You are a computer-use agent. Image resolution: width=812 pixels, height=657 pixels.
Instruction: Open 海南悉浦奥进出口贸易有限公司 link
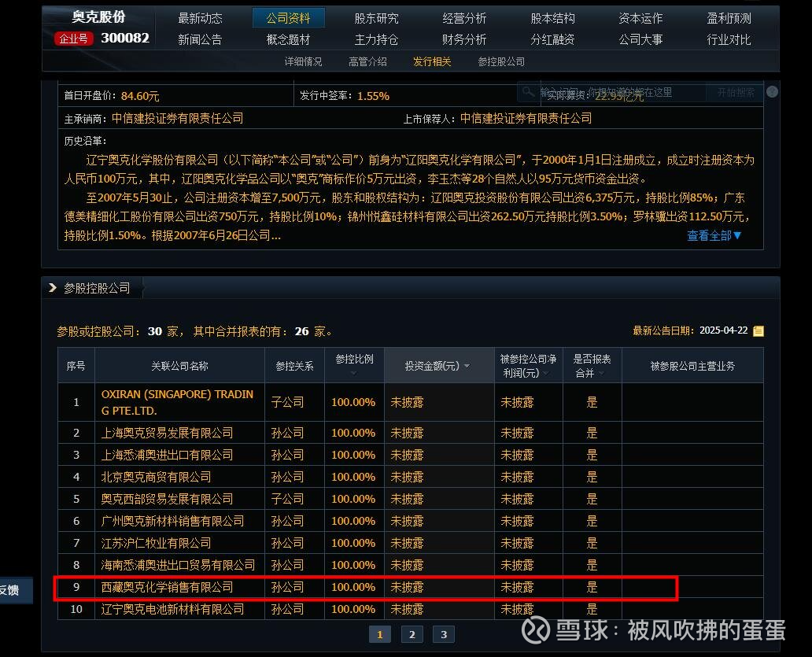tap(178, 565)
